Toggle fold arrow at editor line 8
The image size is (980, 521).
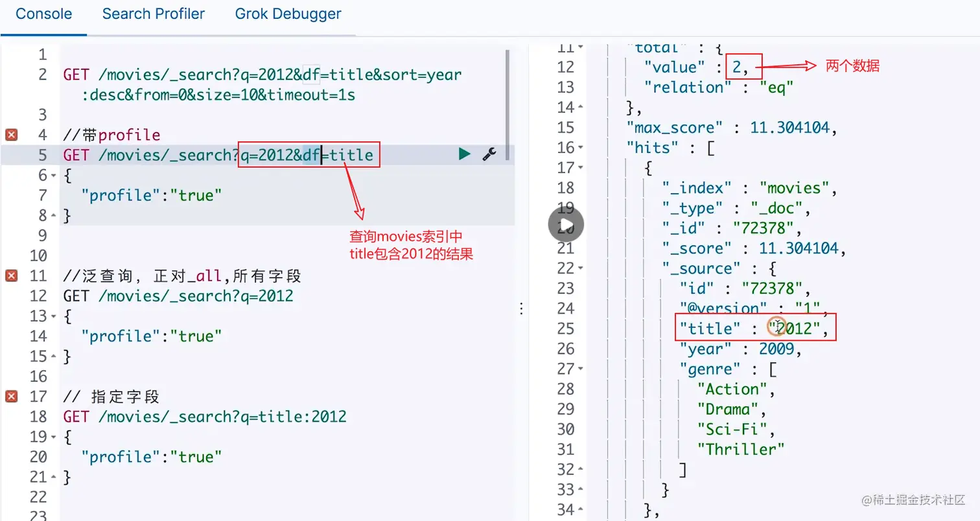pyautogui.click(x=53, y=216)
